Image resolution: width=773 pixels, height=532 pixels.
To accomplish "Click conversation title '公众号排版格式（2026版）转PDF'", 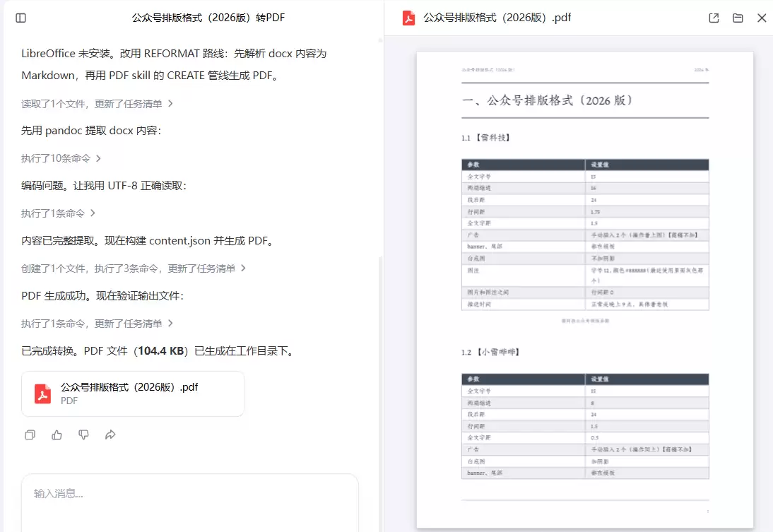I will tap(208, 18).
